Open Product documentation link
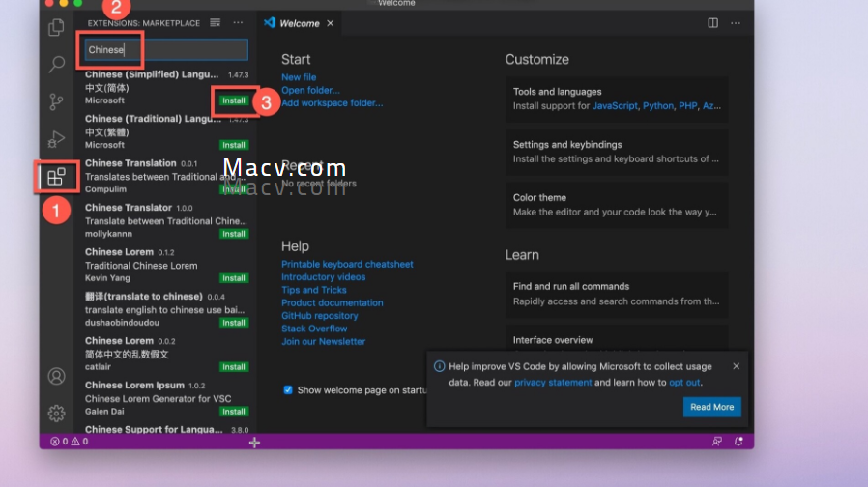This screenshot has height=487, width=868. (x=333, y=302)
